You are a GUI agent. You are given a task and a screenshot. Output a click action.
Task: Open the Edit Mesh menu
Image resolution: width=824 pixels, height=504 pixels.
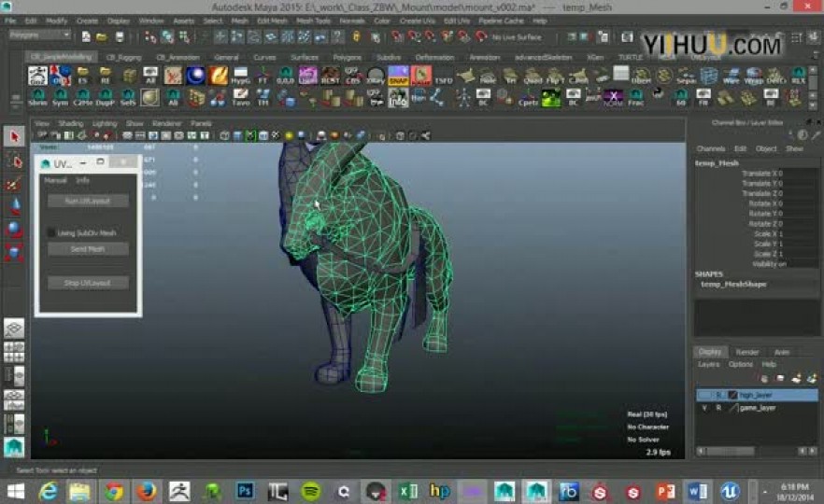[x=272, y=21]
